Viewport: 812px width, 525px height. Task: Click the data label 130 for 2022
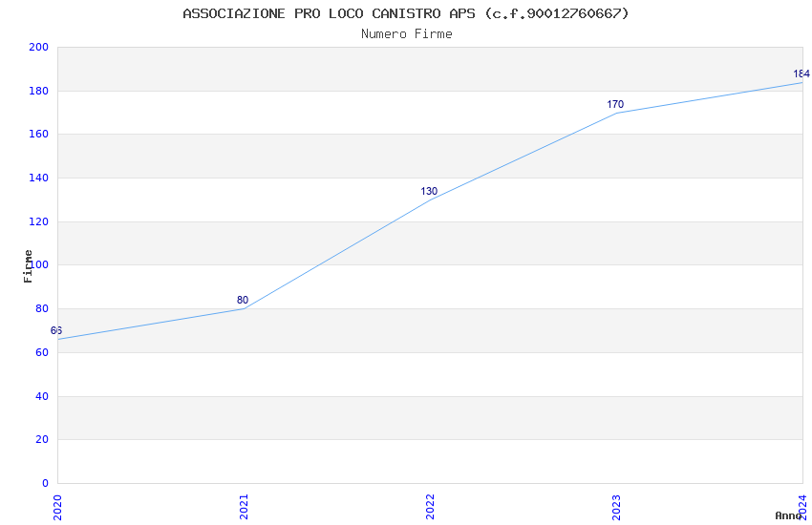pos(429,191)
